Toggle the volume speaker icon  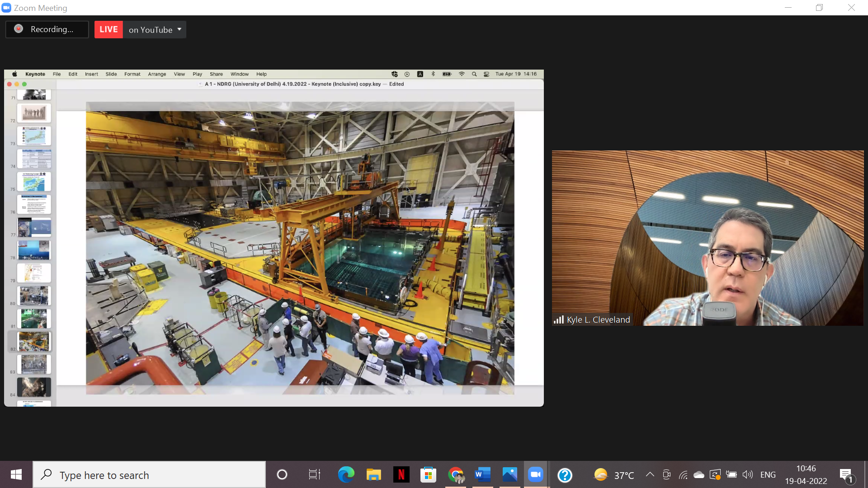click(748, 474)
